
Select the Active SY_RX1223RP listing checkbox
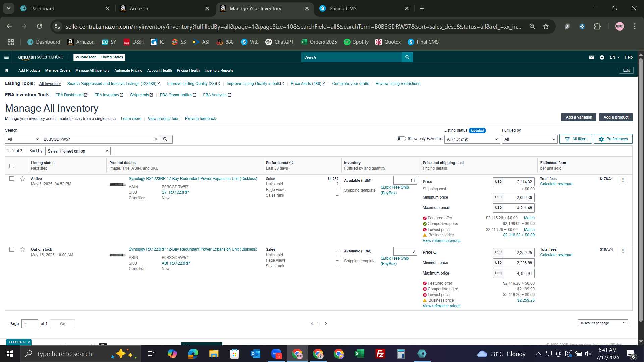[12, 179]
